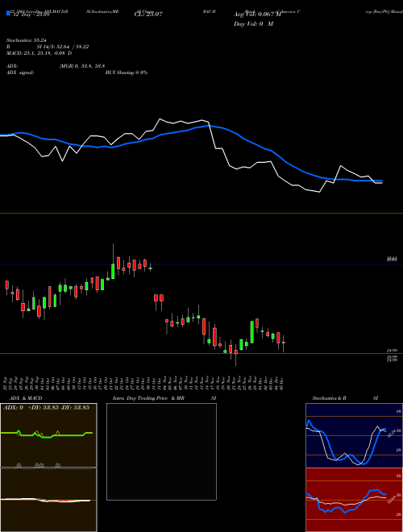Viewport: 403px width, 532px height.
Task: Click the 'BUY Slowing @ 0%' signal text
Action: [127, 73]
